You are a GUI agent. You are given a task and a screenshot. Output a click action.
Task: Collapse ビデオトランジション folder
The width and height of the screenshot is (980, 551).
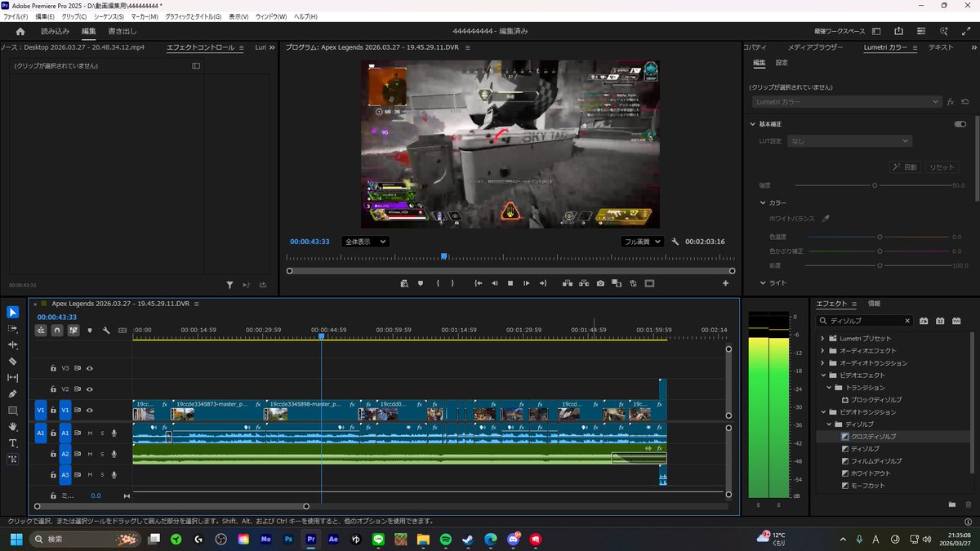pos(822,412)
